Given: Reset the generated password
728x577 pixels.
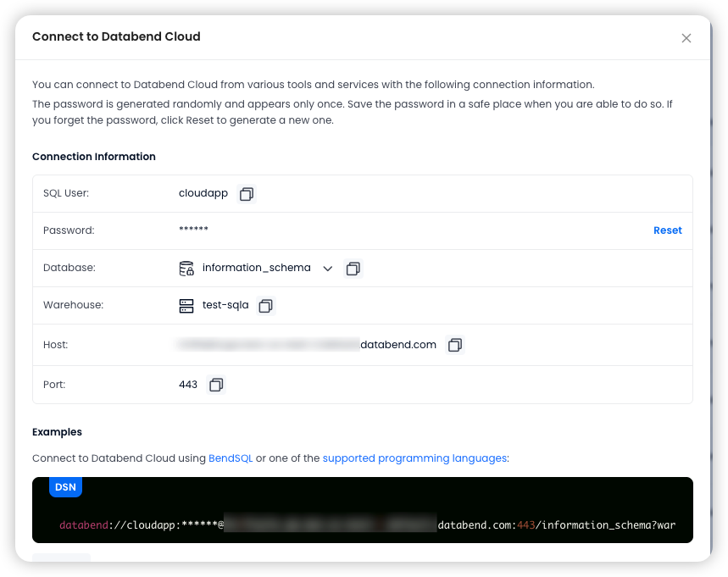Looking at the screenshot, I should pos(667,230).
